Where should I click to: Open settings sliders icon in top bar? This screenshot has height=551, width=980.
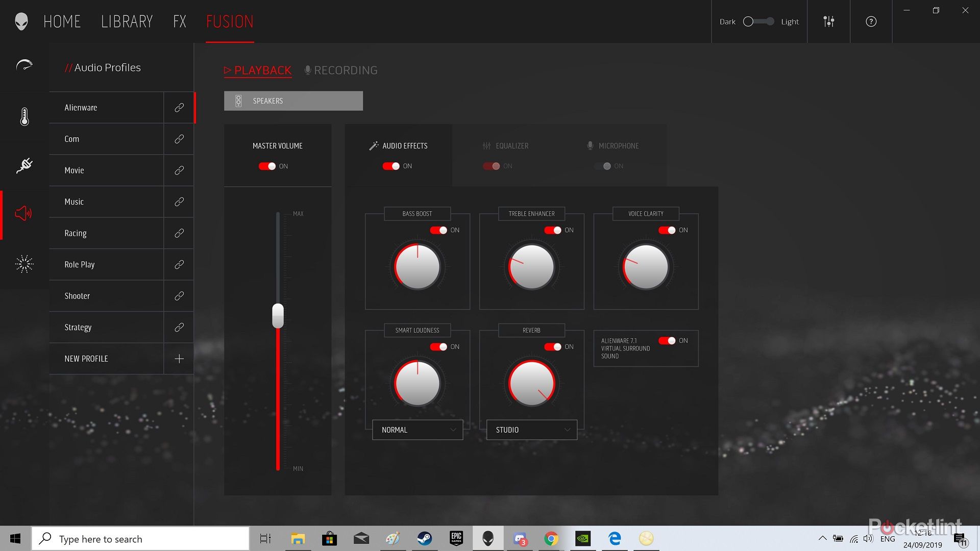(x=829, y=21)
